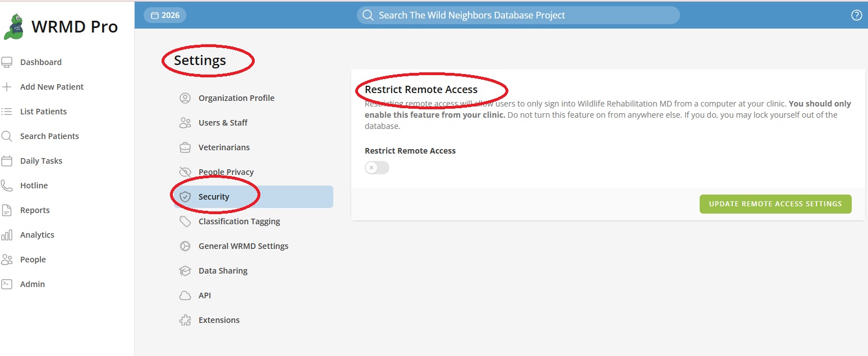Toggle the Restrict Remote Access switch
The width and height of the screenshot is (868, 356).
(x=377, y=168)
